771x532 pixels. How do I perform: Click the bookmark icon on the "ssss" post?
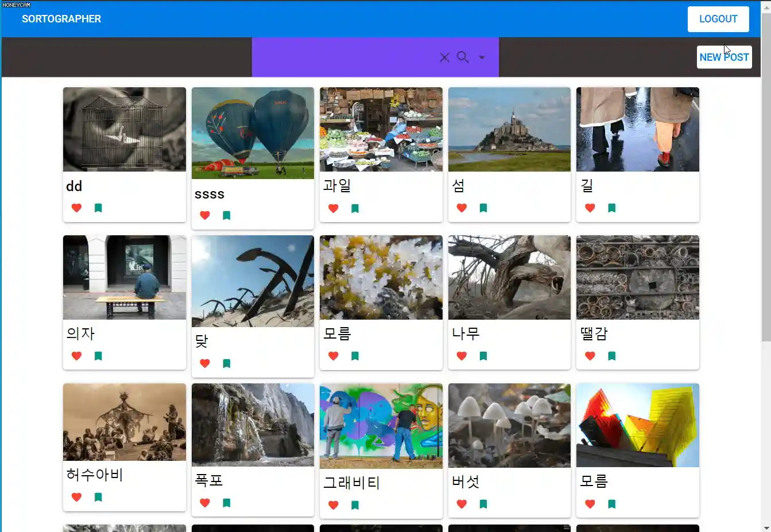pyautogui.click(x=226, y=215)
